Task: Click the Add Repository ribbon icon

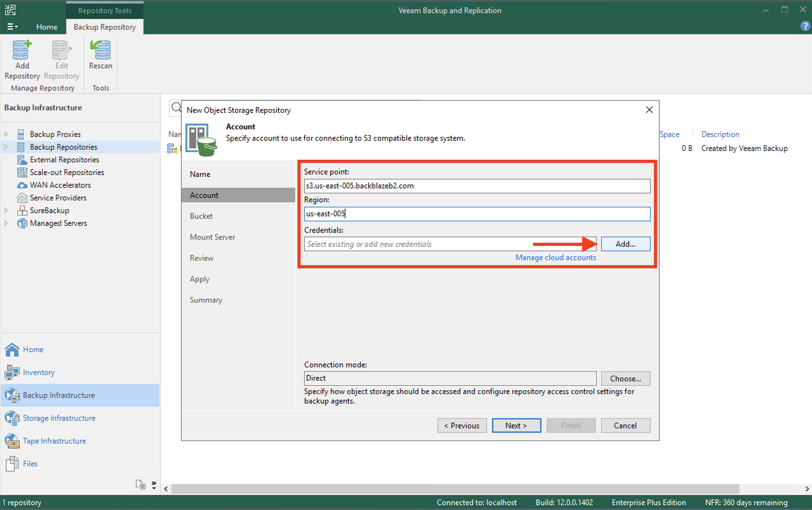Action: tap(22, 50)
